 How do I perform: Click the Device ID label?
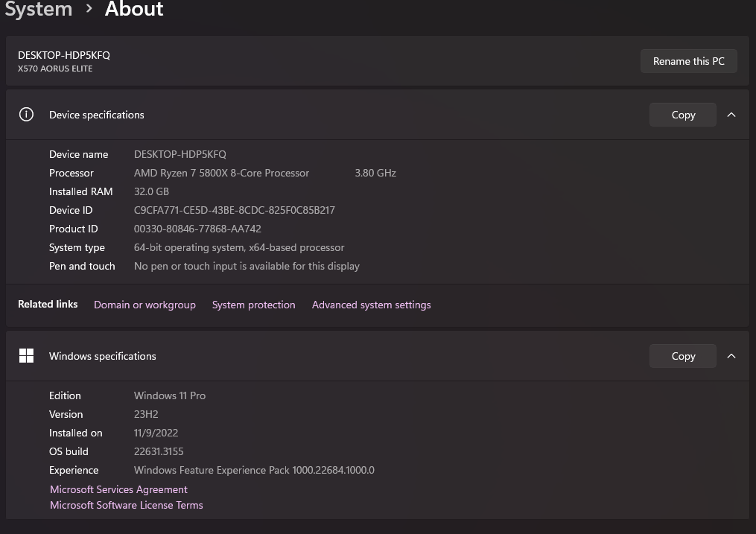[71, 210]
